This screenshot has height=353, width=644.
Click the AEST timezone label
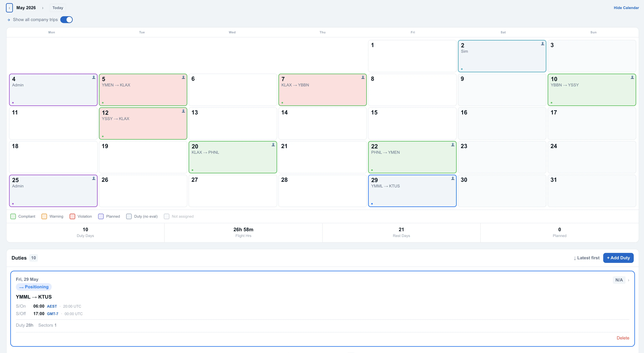(52, 306)
